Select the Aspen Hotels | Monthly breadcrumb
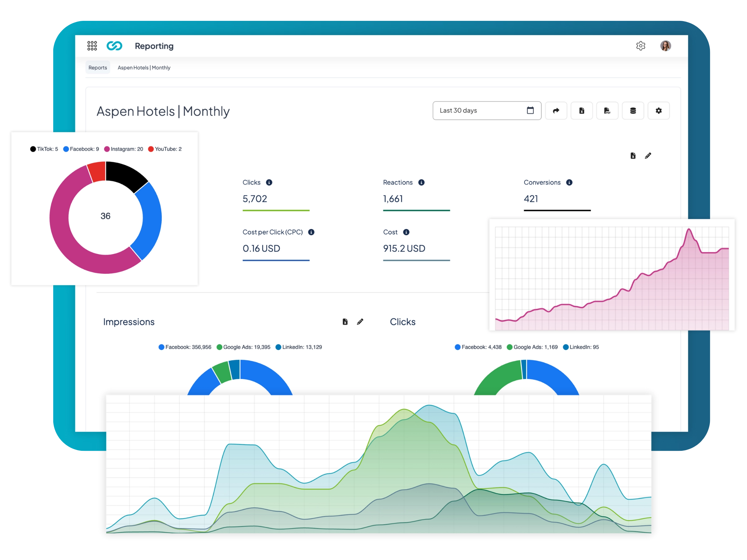 coord(144,67)
